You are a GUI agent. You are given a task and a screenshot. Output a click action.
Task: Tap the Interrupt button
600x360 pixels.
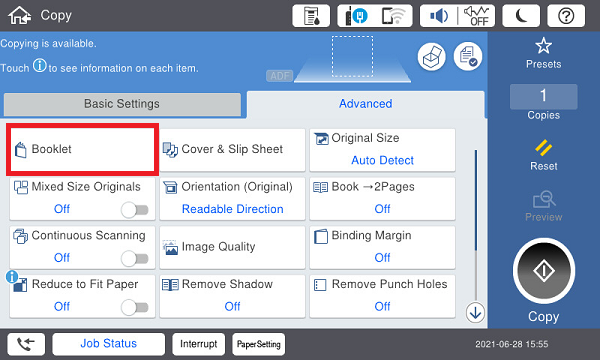click(x=199, y=344)
